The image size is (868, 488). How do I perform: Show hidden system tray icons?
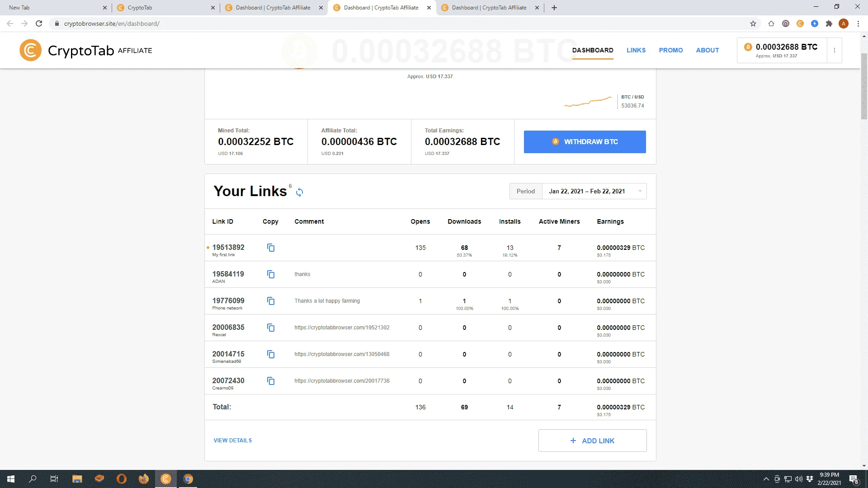pyautogui.click(x=766, y=479)
